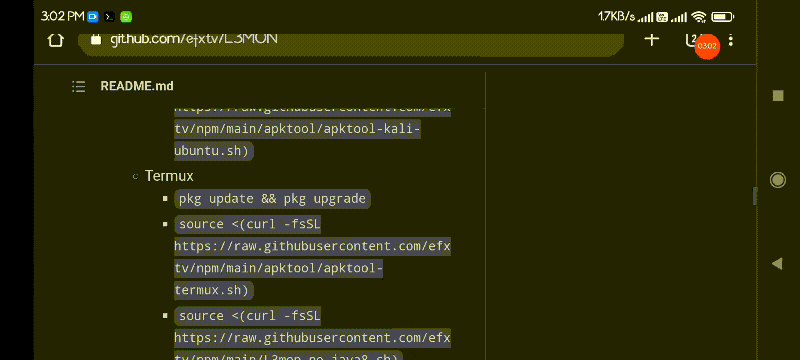Click the 'pkg update && pkg upgrade' code

click(272, 198)
